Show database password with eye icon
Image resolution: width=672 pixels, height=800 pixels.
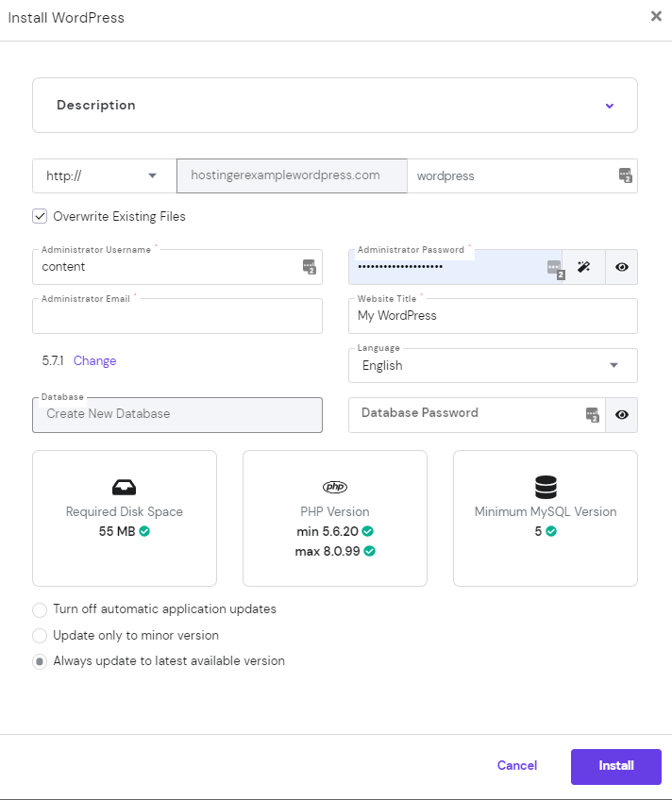click(x=621, y=415)
